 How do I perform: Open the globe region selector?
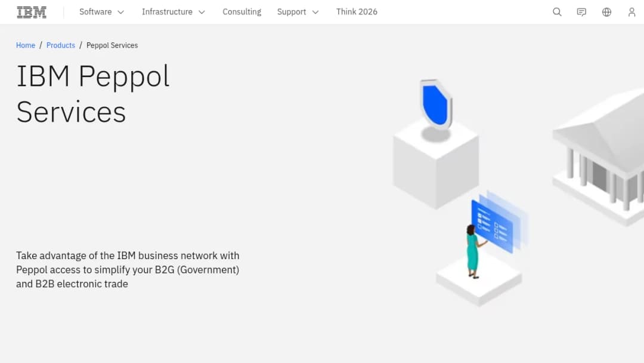606,12
